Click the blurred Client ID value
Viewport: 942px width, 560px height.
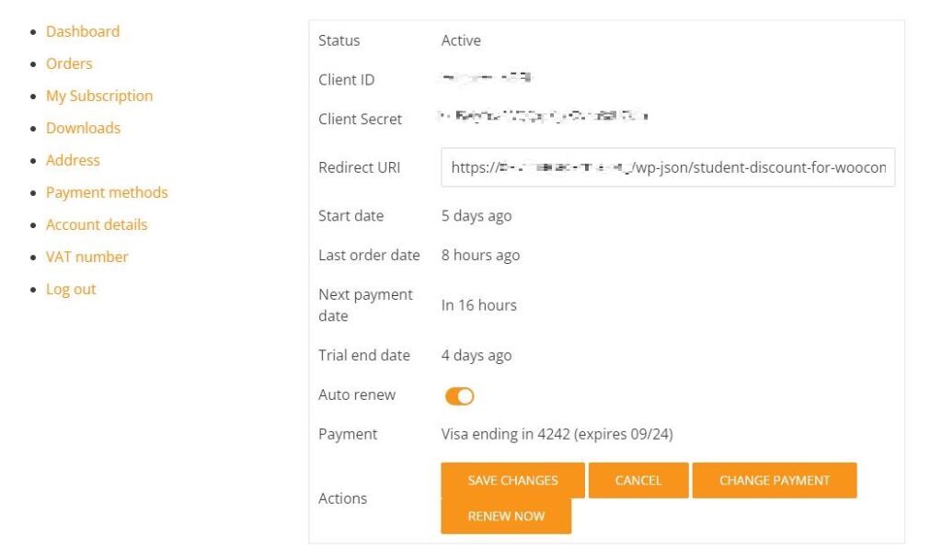point(488,79)
